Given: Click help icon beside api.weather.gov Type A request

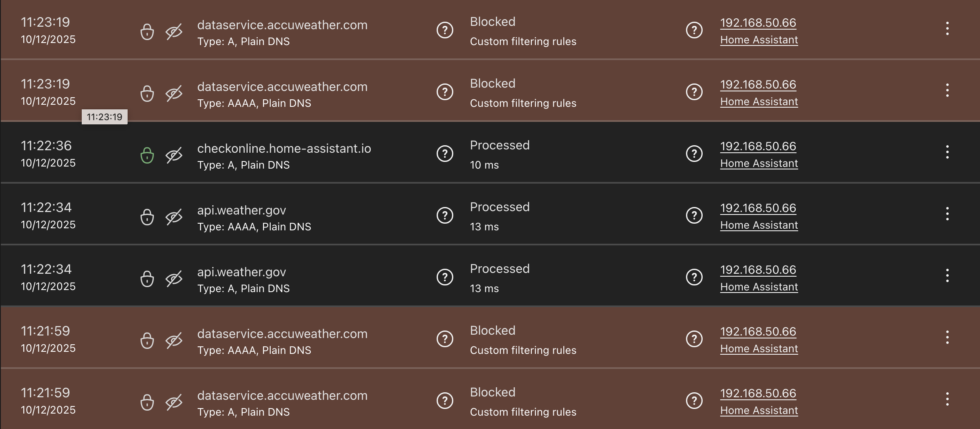Looking at the screenshot, I should [x=445, y=277].
